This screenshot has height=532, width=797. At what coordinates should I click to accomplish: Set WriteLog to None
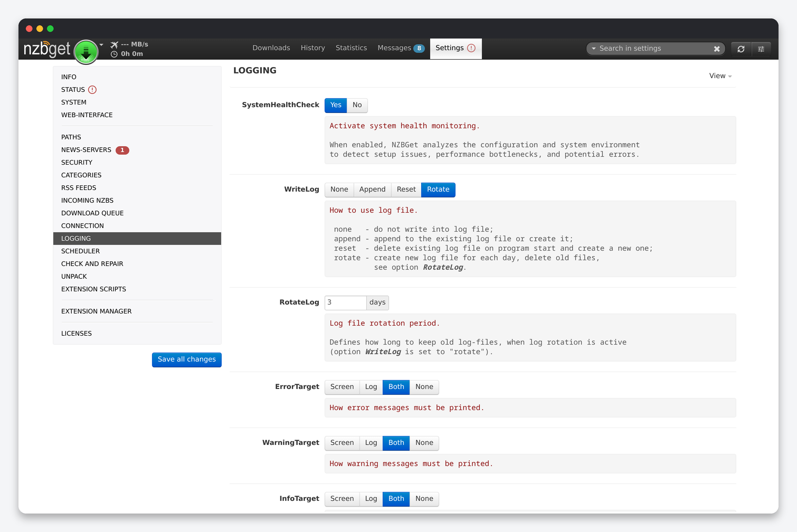tap(339, 189)
